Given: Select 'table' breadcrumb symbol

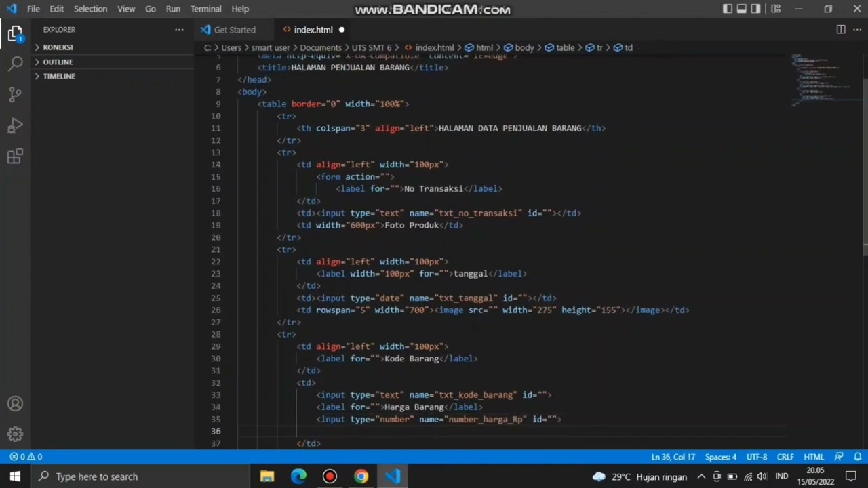Looking at the screenshot, I should tap(565, 47).
